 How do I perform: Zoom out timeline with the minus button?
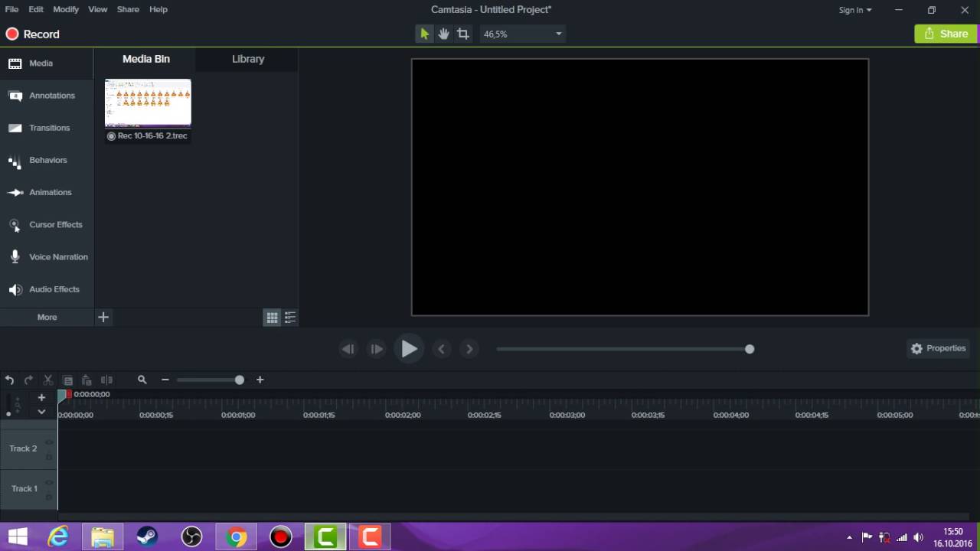(165, 380)
